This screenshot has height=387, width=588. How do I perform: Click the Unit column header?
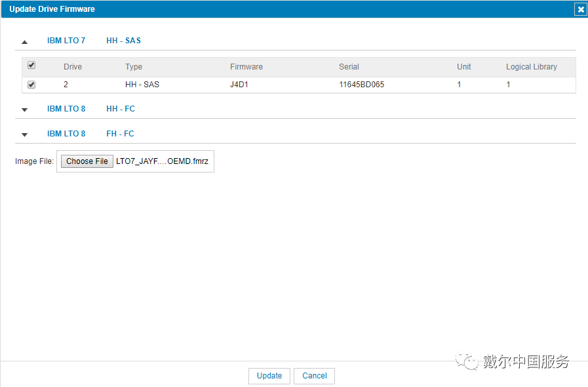(x=464, y=67)
